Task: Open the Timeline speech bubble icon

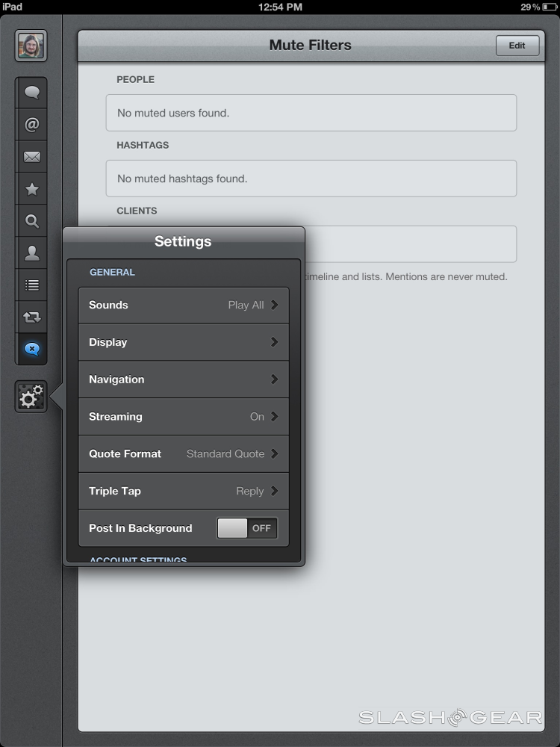Action: pos(31,93)
